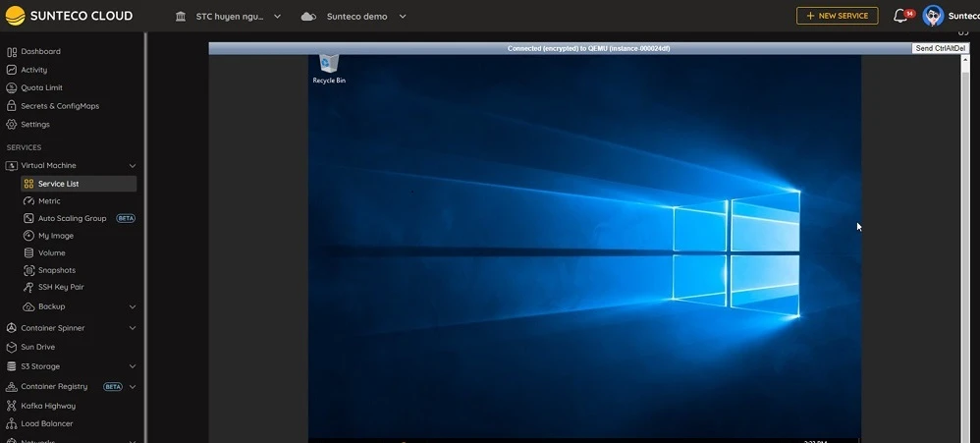Go to Quota Limit section
The width and height of the screenshot is (980, 443).
(x=41, y=88)
